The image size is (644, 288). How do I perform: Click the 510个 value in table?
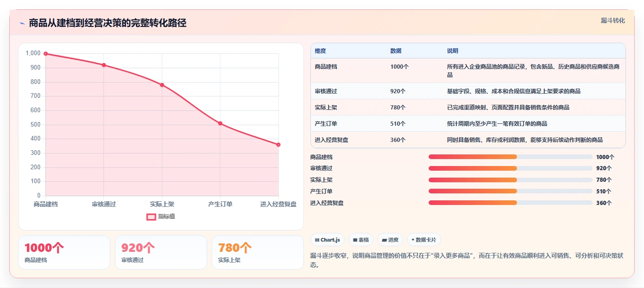398,124
